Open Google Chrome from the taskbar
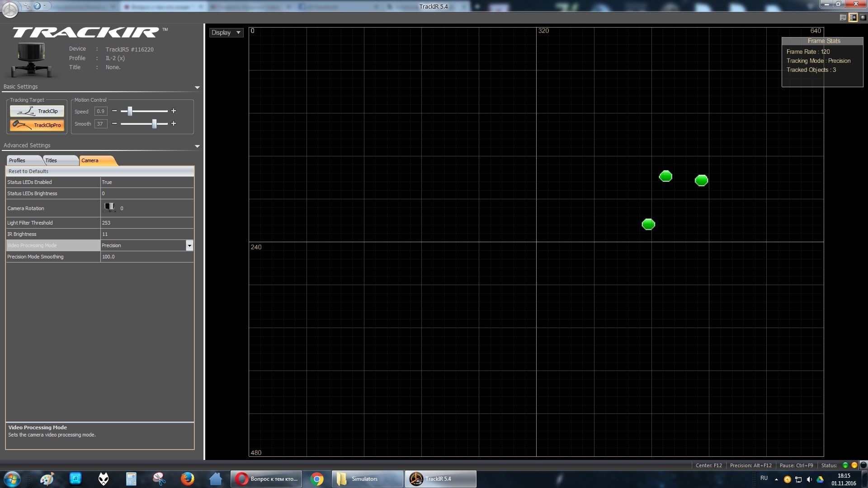Viewport: 868px width, 488px height. [317, 479]
